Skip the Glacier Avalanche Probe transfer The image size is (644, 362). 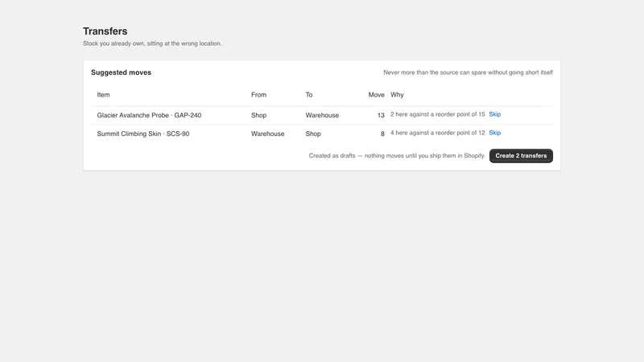(x=494, y=114)
